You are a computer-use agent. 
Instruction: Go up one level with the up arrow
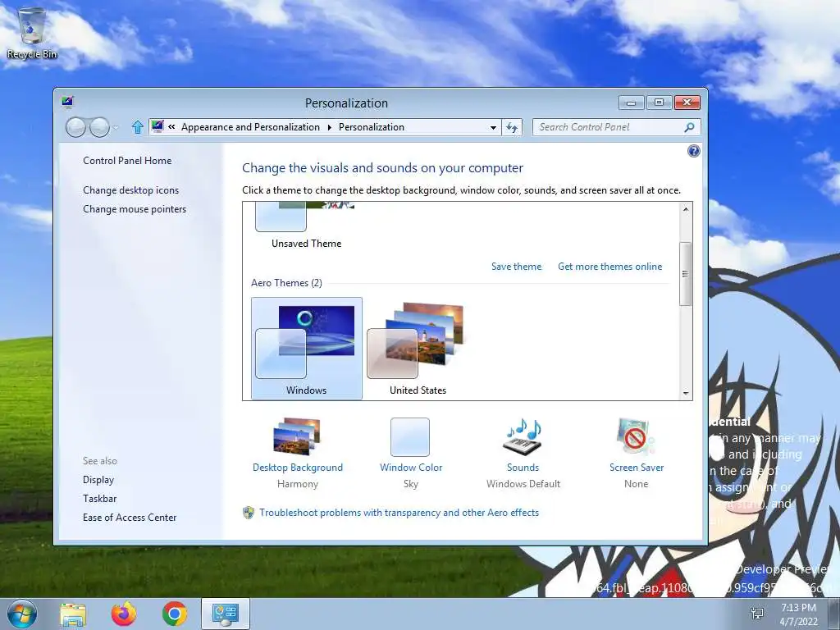[137, 127]
